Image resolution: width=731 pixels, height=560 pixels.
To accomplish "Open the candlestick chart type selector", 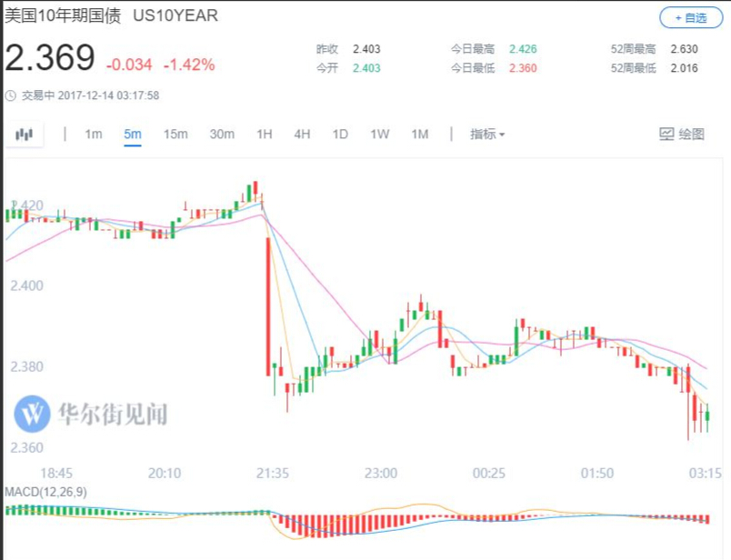I will click(24, 135).
